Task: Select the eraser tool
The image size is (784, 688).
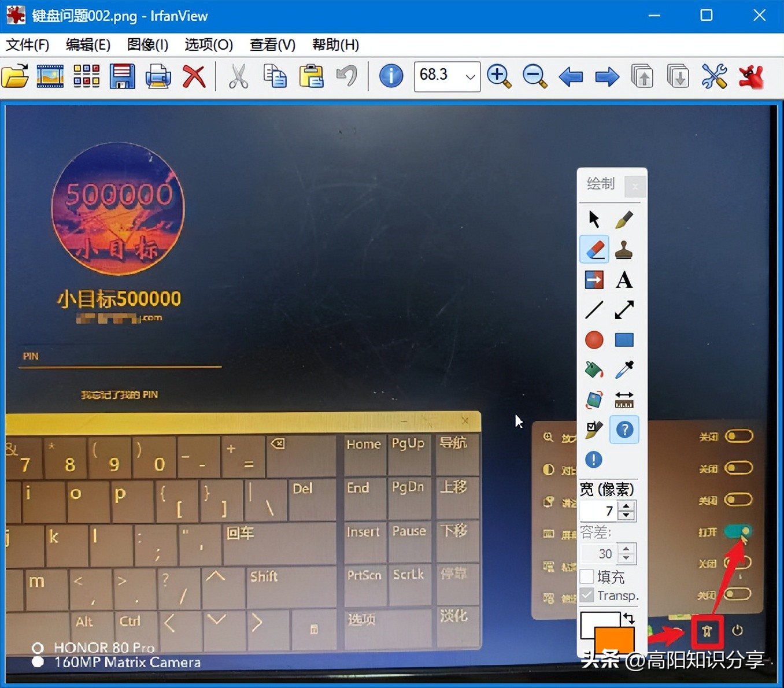Action: click(x=594, y=250)
